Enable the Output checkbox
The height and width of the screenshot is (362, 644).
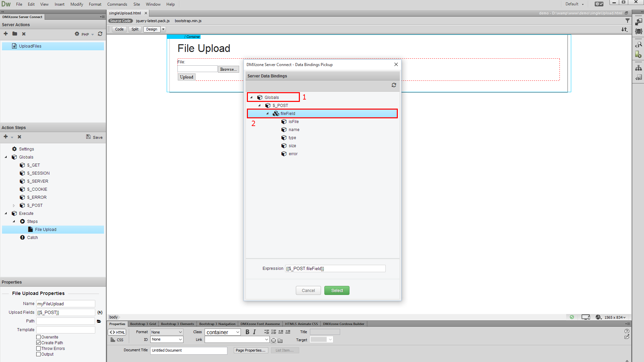[x=38, y=354]
